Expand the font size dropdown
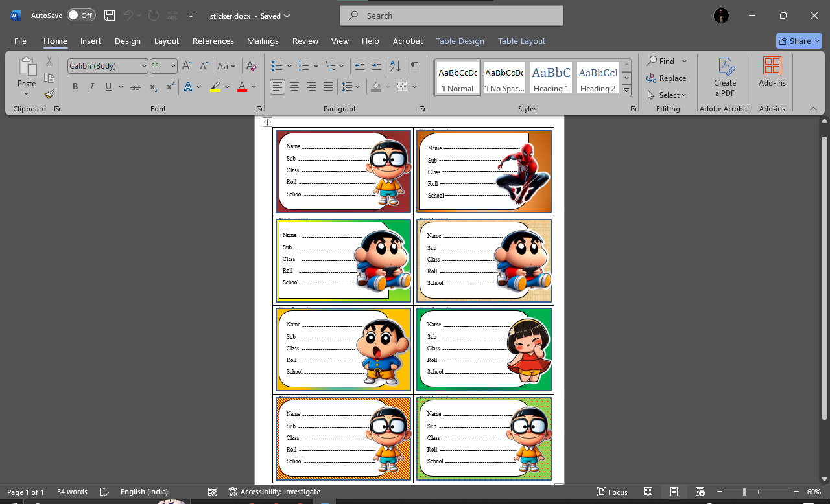The height and width of the screenshot is (504, 830). pos(173,66)
